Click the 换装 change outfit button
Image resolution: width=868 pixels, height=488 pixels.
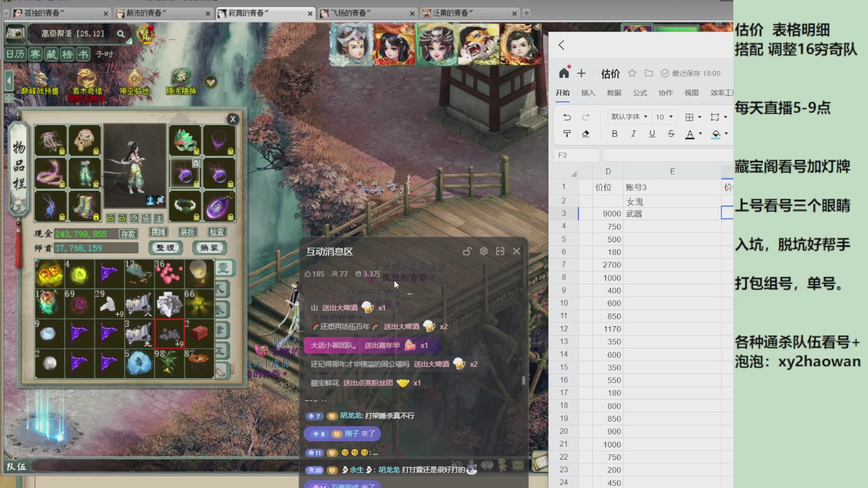209,248
